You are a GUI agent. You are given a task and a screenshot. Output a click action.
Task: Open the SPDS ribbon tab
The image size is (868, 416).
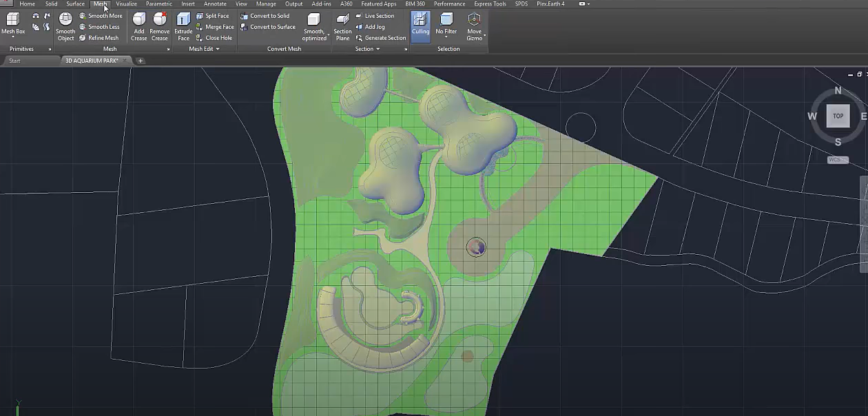[x=521, y=4]
